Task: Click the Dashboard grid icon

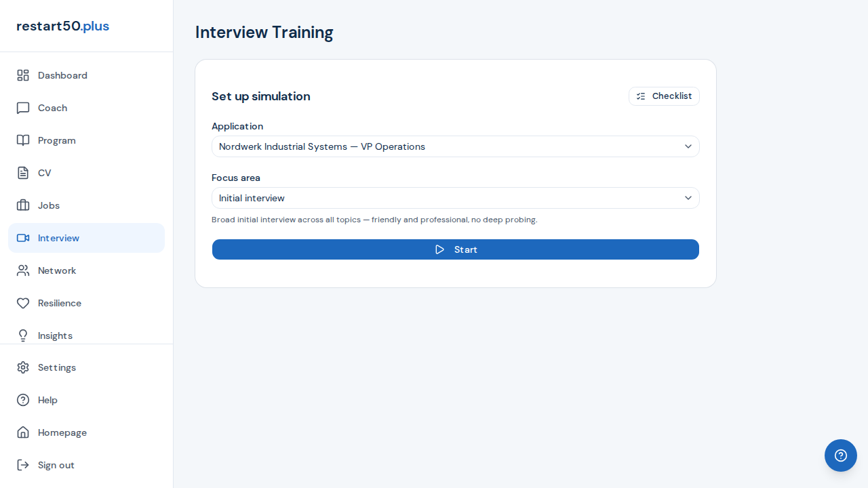Action: [x=23, y=75]
